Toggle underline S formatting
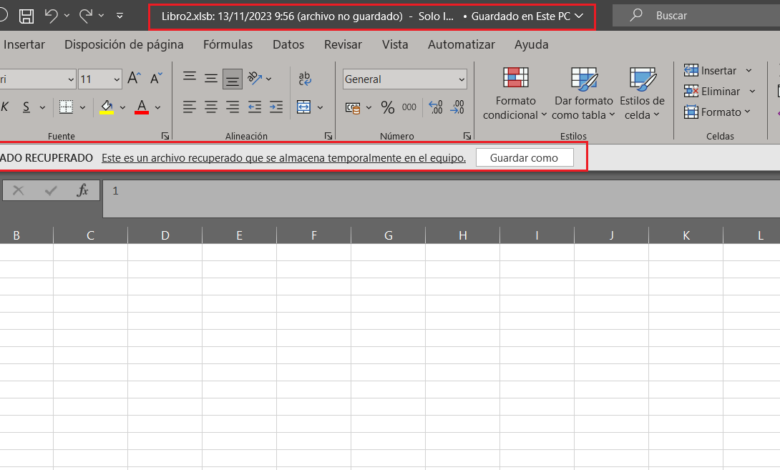Image resolution: width=780 pixels, height=470 pixels. [26, 107]
